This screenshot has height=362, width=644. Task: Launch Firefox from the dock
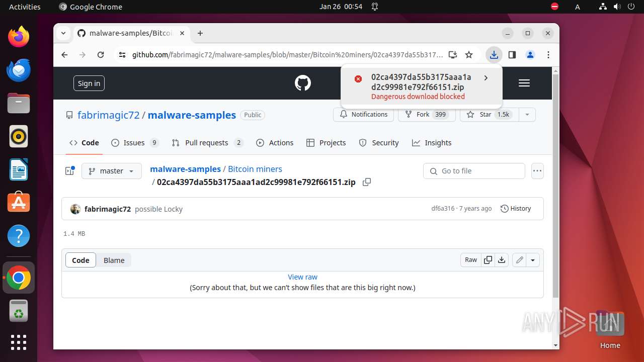coord(19,37)
